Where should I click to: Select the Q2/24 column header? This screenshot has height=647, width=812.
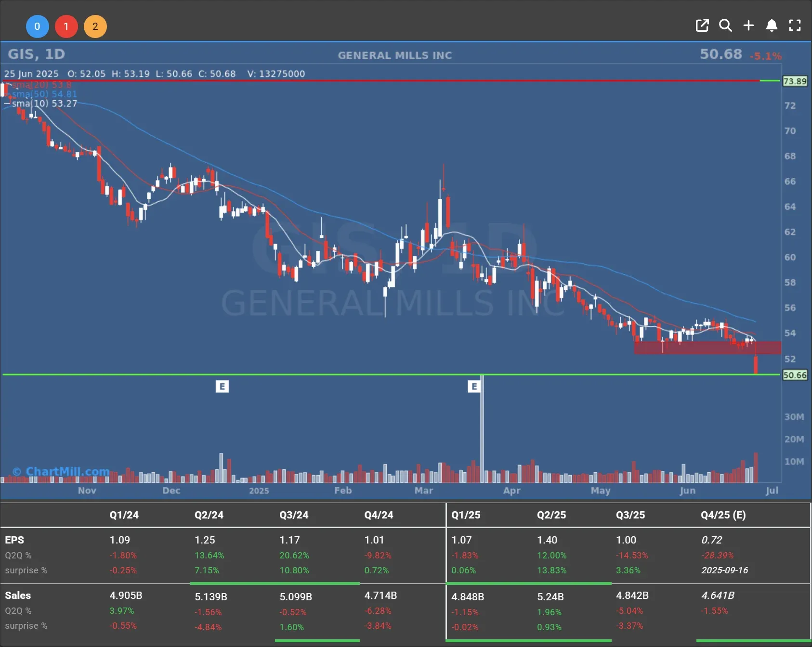(x=209, y=515)
